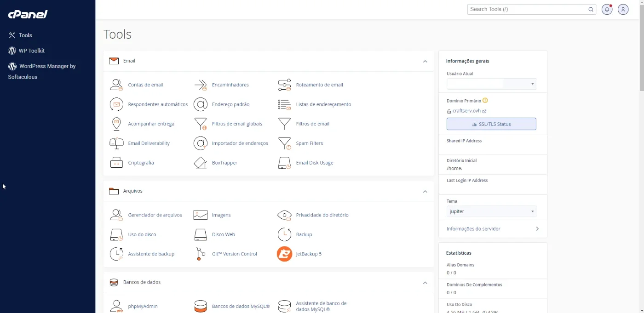Click the Email Deliverability mailbox icon
The width and height of the screenshot is (644, 313).
click(116, 143)
